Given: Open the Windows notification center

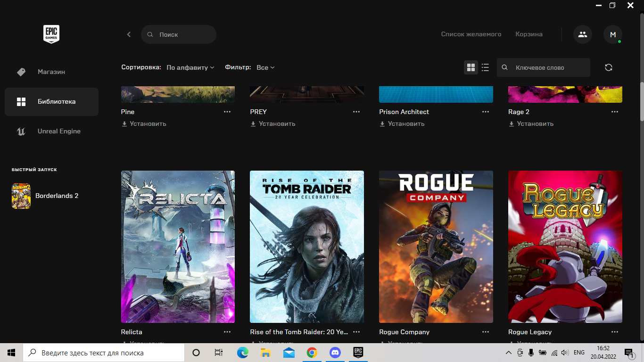Looking at the screenshot, I should coord(629,353).
